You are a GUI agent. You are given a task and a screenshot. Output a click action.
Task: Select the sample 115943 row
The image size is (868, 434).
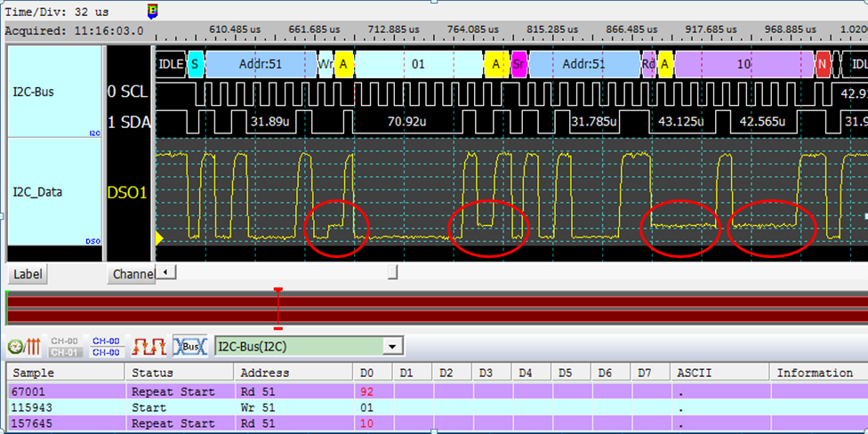point(438,408)
